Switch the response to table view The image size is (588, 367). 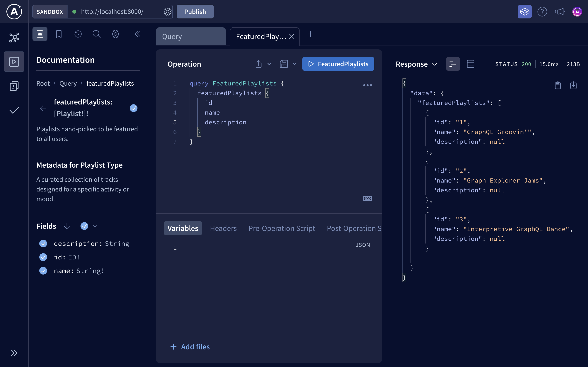pyautogui.click(x=471, y=64)
